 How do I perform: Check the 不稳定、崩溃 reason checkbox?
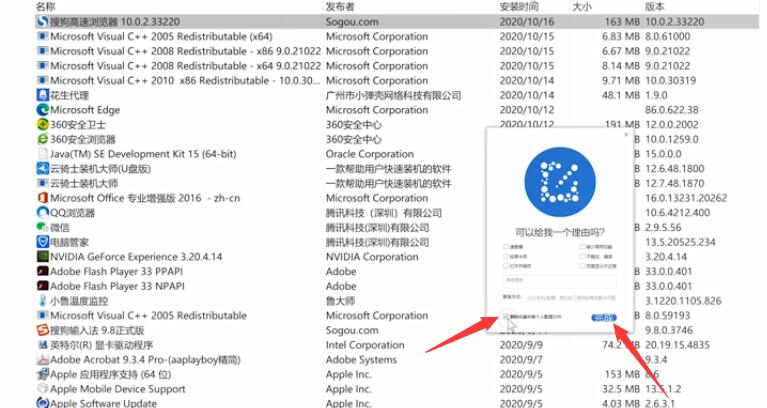coord(582,256)
